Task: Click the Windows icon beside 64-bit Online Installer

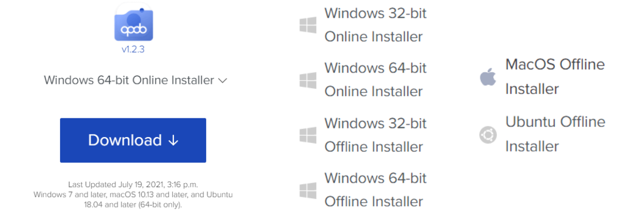Action: [x=308, y=80]
